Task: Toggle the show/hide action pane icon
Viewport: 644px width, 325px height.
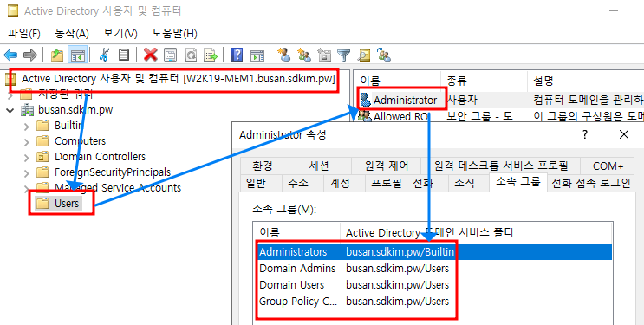Action: click(x=257, y=55)
